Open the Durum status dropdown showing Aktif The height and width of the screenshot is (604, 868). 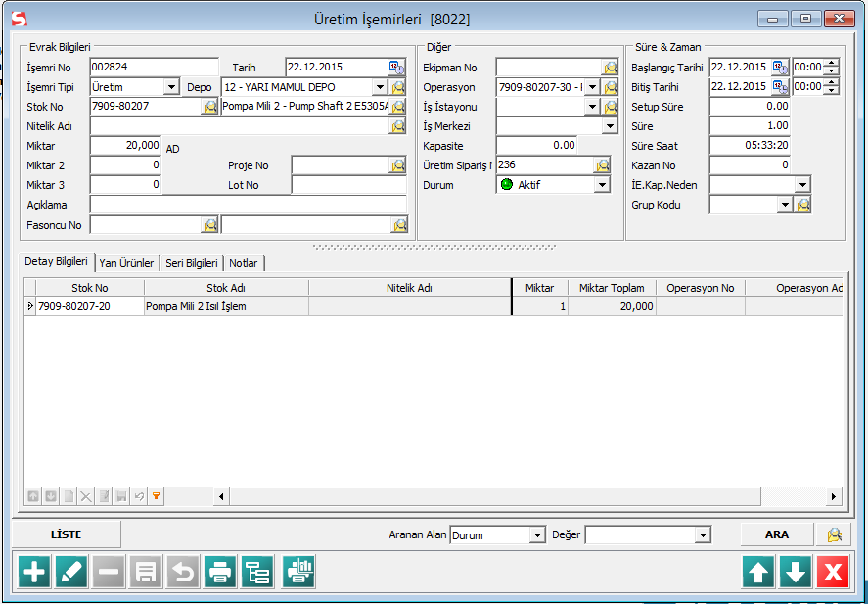coord(602,185)
